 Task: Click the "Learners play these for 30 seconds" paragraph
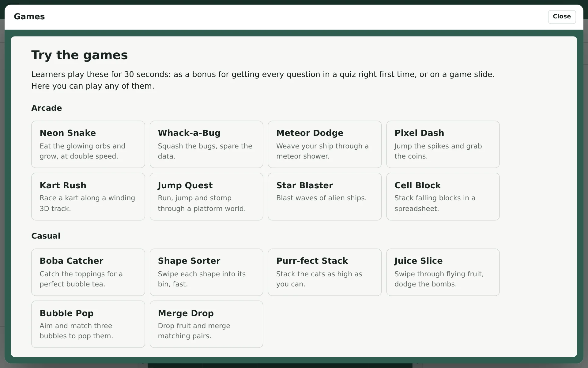(x=263, y=80)
